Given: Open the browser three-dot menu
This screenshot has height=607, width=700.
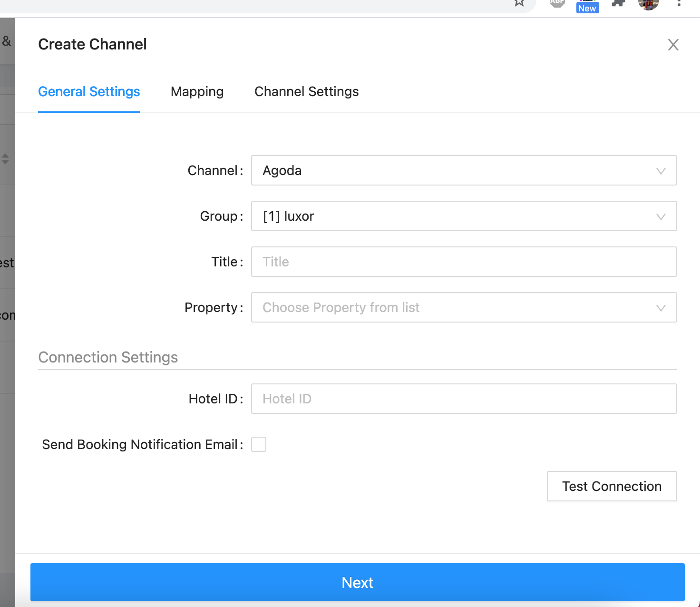Looking at the screenshot, I should coord(679,3).
